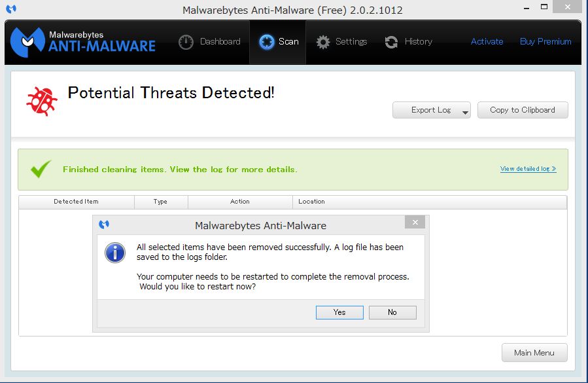Image resolution: width=588 pixels, height=383 pixels.
Task: Sort by Type column header
Action: click(x=160, y=202)
